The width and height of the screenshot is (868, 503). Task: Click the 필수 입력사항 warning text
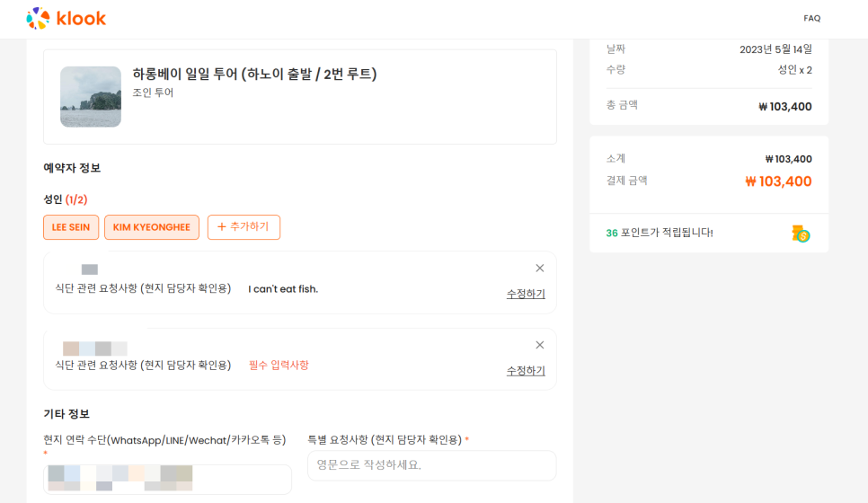[x=279, y=366]
